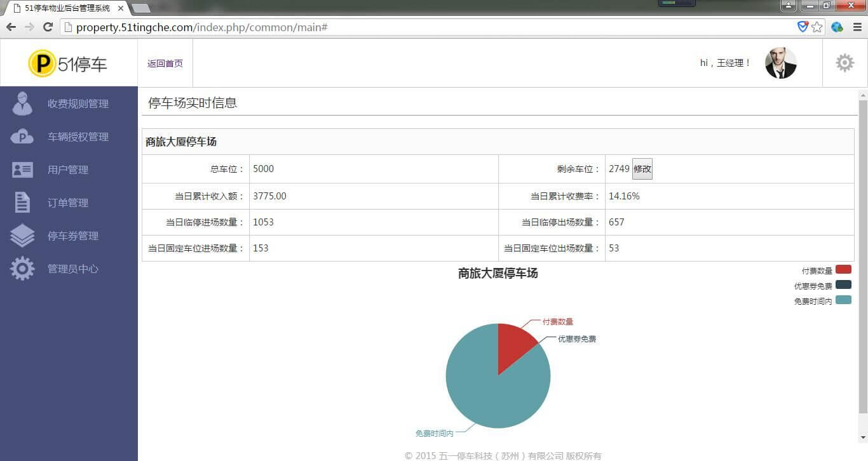Bookmark page with the star icon

pos(817,27)
